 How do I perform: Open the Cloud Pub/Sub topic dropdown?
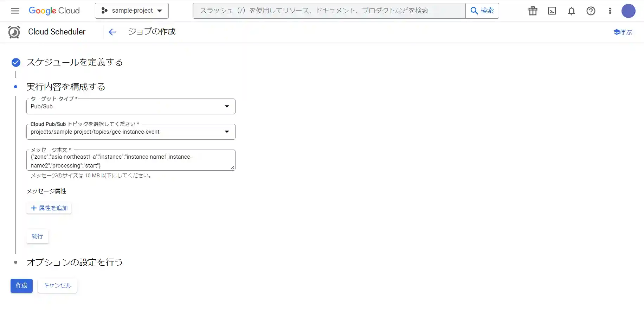click(131, 132)
